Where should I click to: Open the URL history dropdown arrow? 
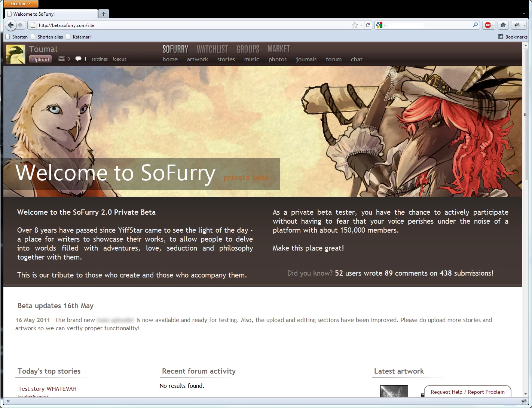tap(361, 25)
